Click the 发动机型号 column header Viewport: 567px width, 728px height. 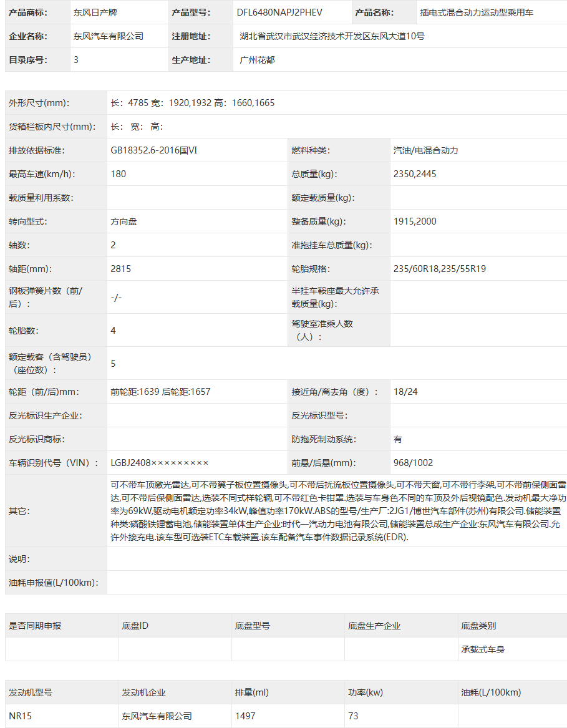click(x=31, y=692)
